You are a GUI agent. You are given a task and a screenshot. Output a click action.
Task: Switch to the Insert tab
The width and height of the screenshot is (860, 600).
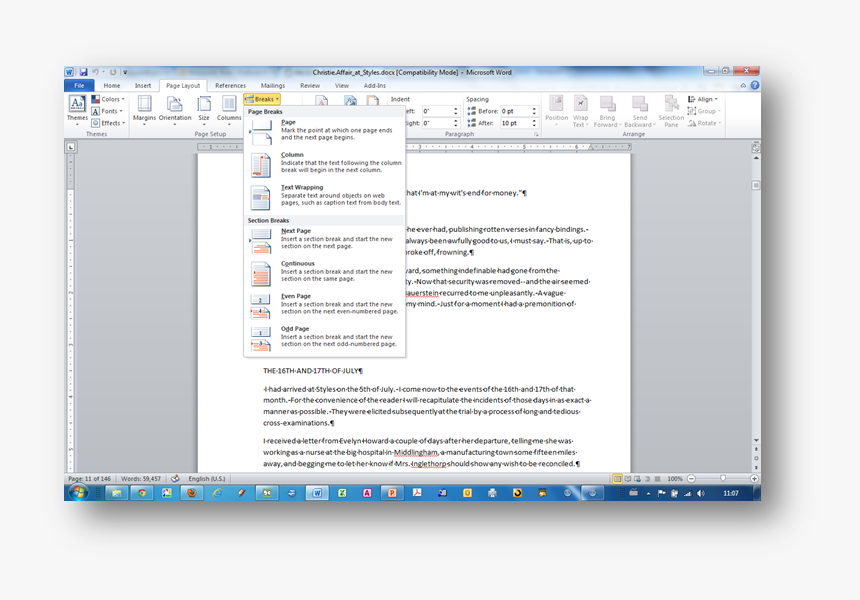143,86
